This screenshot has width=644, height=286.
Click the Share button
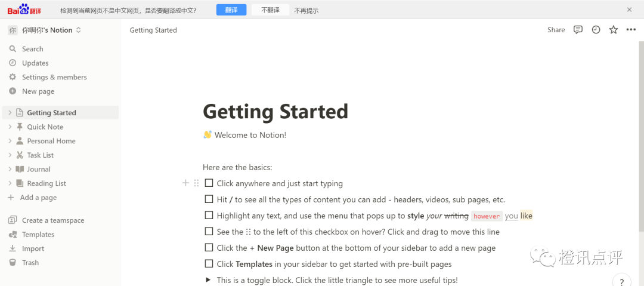coord(556,30)
